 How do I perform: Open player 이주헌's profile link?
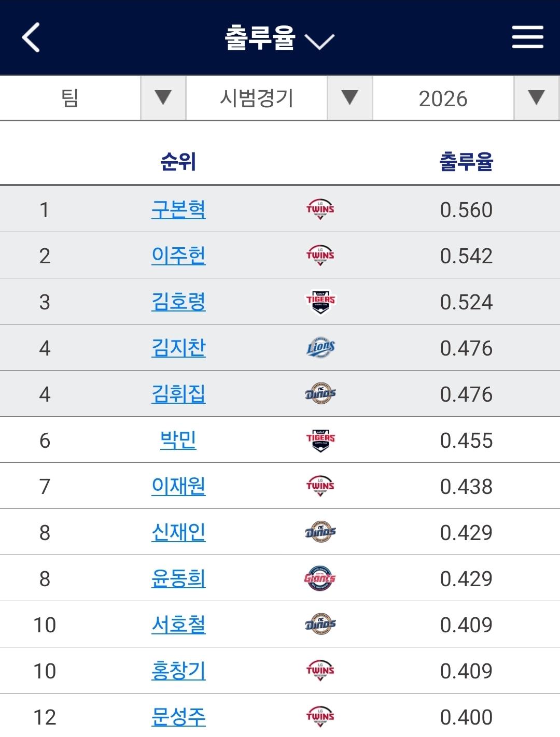tap(178, 256)
